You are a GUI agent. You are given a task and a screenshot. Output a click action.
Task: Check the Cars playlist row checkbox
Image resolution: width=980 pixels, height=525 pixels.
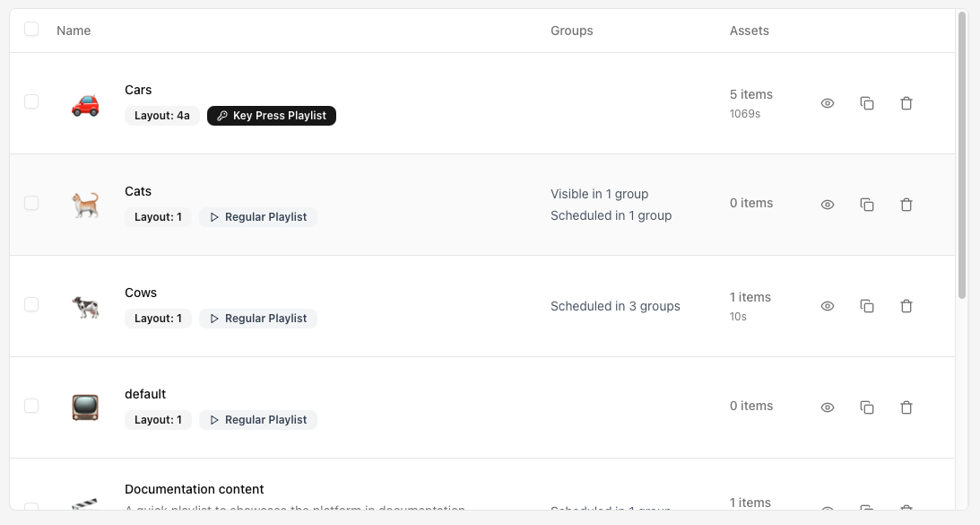tap(31, 101)
